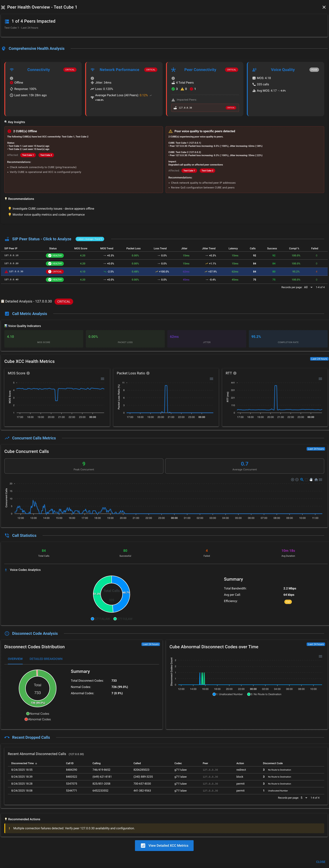
Task: Sort table by Packet Loss header
Action: (133, 248)
